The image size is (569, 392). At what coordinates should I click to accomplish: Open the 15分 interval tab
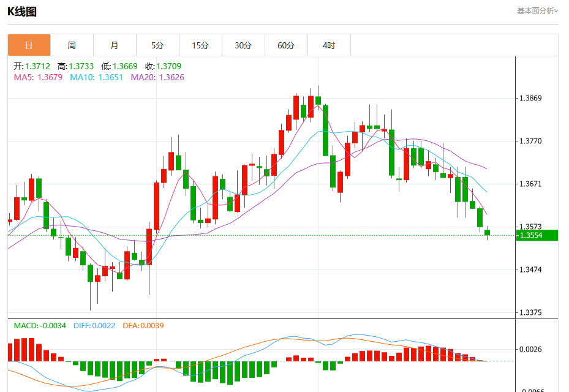tap(200, 45)
